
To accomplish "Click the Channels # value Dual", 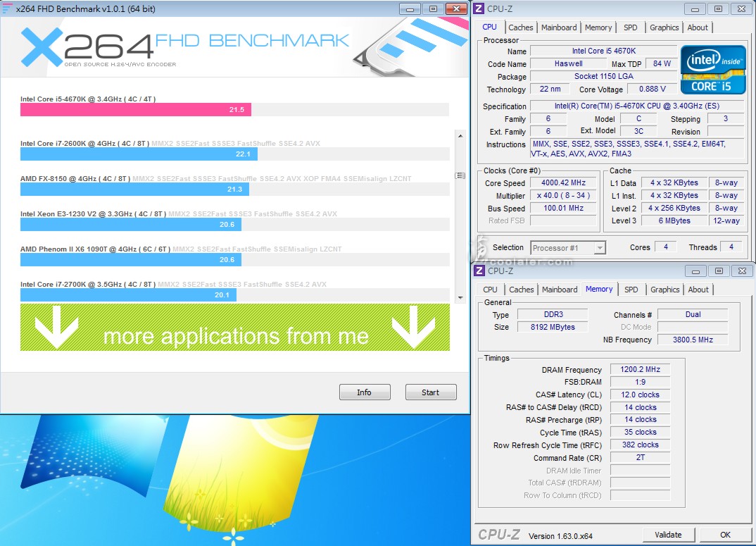I will [693, 314].
